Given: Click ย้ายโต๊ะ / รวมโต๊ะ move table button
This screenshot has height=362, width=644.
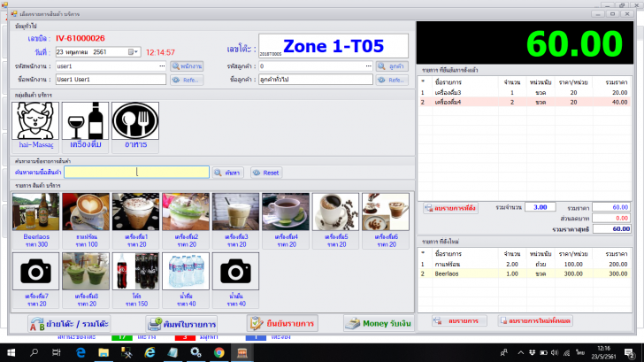Looking at the screenshot, I should (69, 324).
